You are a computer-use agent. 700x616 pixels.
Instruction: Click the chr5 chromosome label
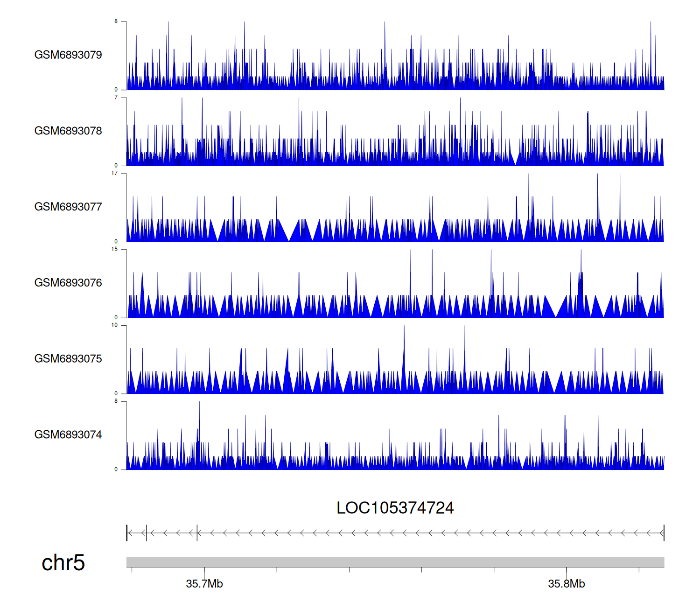(63, 563)
